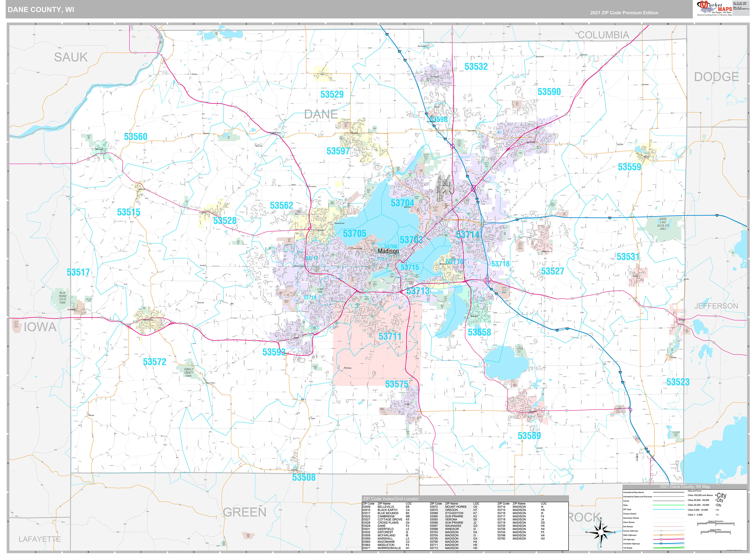Select the MOUNT HOREB row in ZIP index

point(454,507)
